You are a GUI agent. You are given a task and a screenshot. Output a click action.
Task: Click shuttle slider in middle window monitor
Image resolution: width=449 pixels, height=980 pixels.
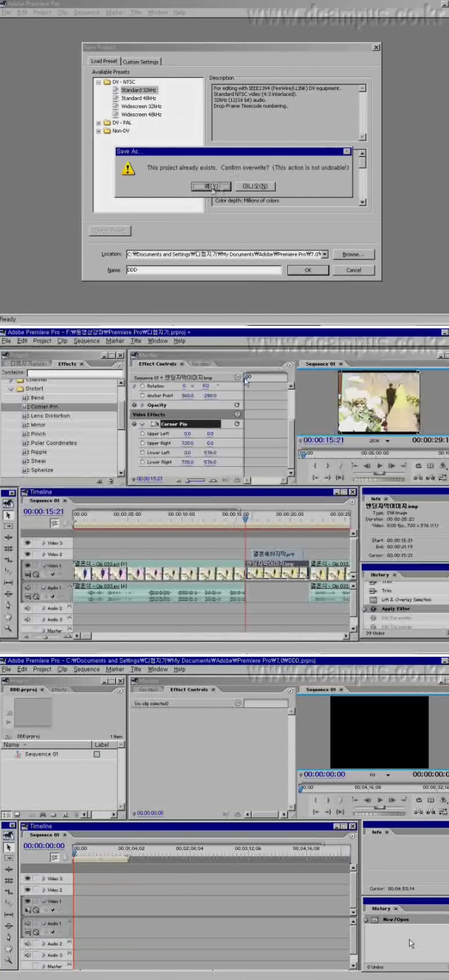coord(379,473)
